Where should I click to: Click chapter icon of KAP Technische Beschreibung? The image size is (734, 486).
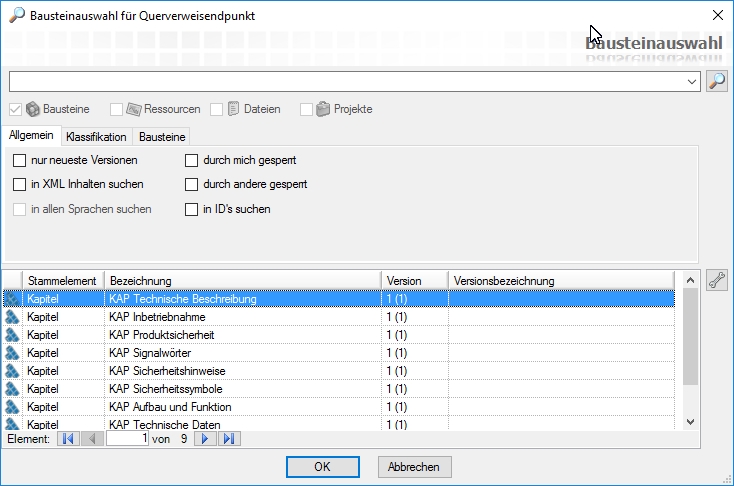tap(12, 299)
